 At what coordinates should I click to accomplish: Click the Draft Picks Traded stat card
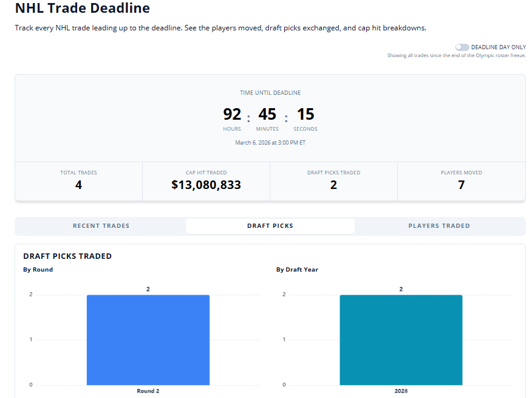[x=333, y=181]
